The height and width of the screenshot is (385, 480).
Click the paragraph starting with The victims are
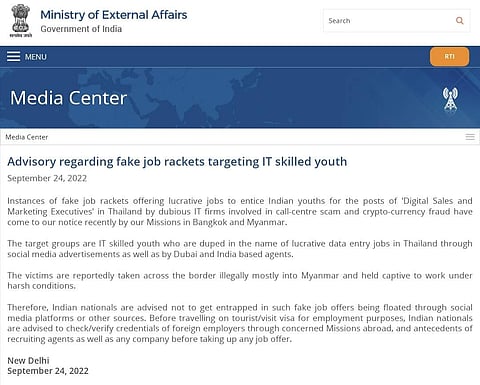click(240, 280)
